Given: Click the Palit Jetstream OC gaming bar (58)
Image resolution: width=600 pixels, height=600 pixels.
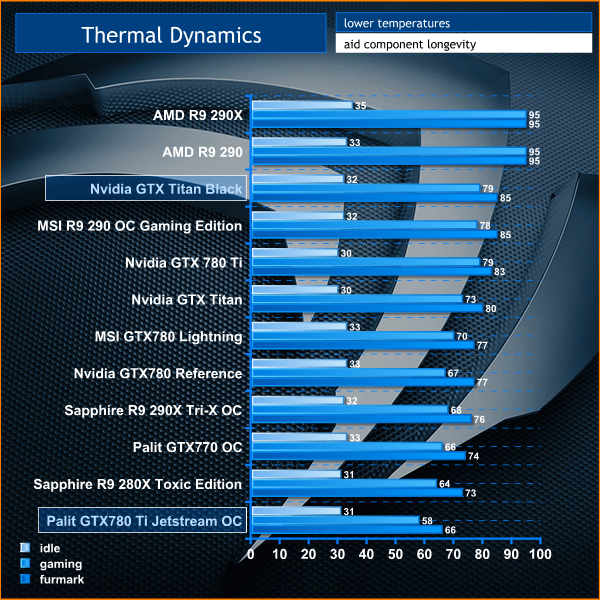Looking at the screenshot, I should [x=336, y=521].
